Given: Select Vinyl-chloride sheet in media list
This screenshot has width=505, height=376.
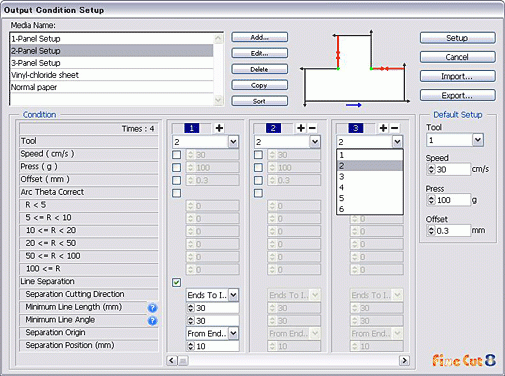Looking at the screenshot, I should [x=112, y=75].
